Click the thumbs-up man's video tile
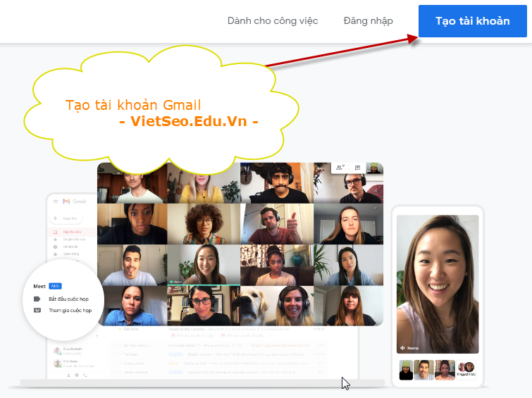This screenshot has width=532, height=398. click(x=276, y=224)
